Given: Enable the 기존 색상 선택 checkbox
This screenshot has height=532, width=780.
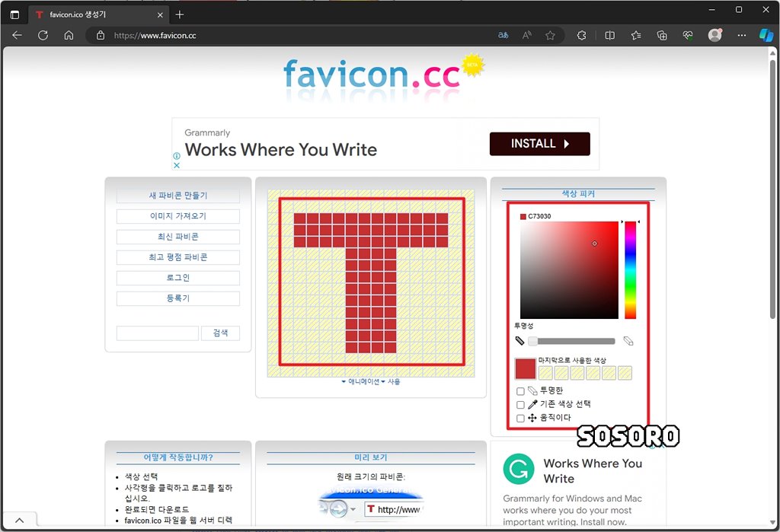Looking at the screenshot, I should point(520,405).
